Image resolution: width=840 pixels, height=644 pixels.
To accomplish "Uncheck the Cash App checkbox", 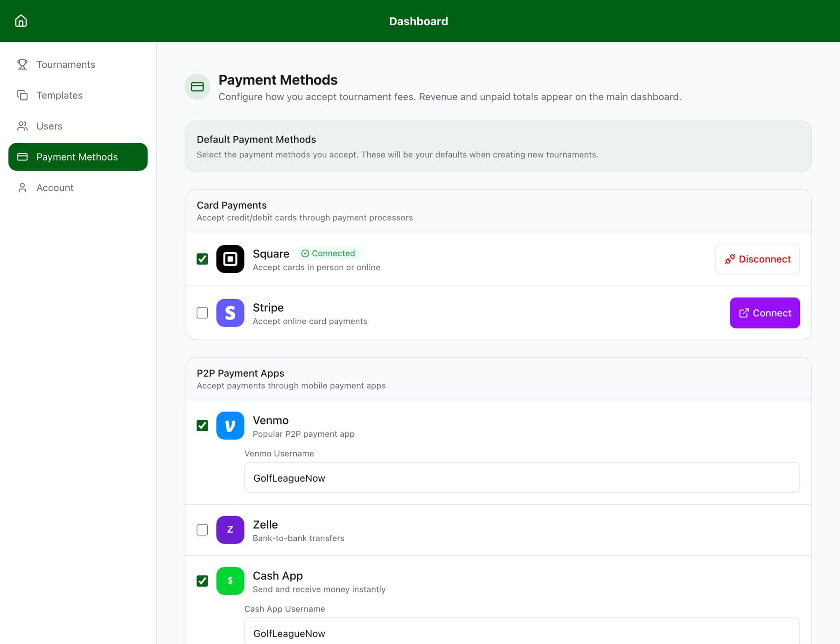I will 202,581.
